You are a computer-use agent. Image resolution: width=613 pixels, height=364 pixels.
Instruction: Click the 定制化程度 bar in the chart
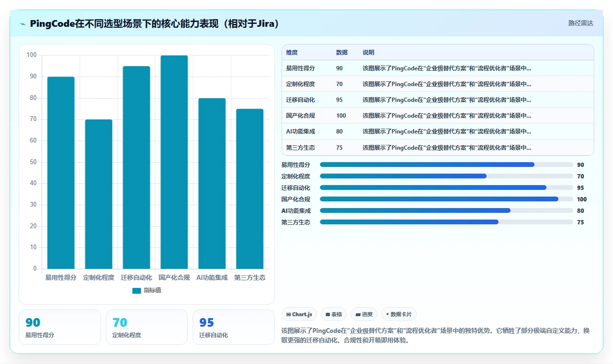pos(99,194)
